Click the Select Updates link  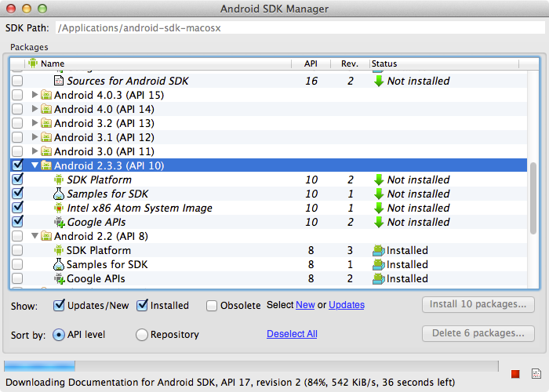(347, 305)
